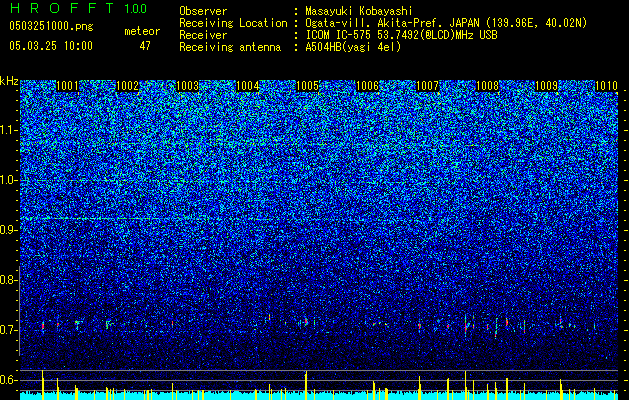Screen dimensions: 629x400
Task: Click observer name Masayuki Kobayashi
Action: pos(358,11)
